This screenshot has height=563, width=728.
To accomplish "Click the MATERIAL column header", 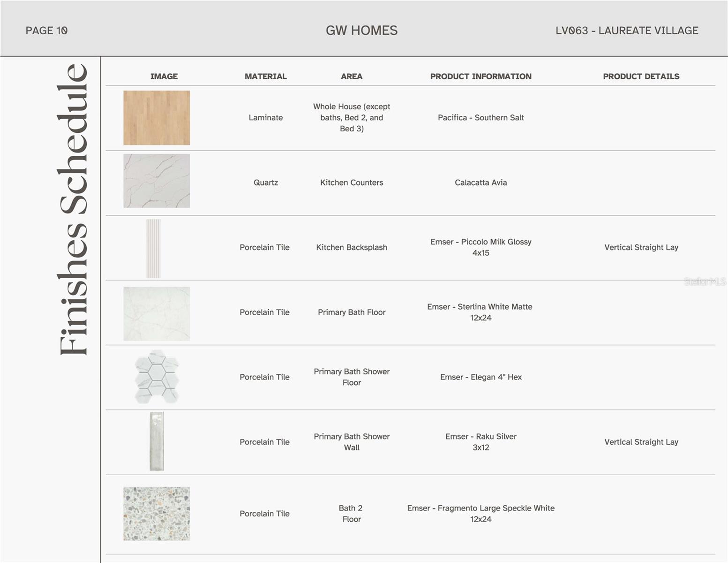I will 265,76.
